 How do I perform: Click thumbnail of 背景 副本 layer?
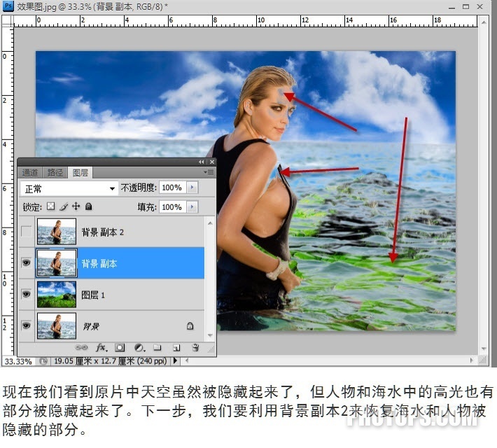[57, 262]
